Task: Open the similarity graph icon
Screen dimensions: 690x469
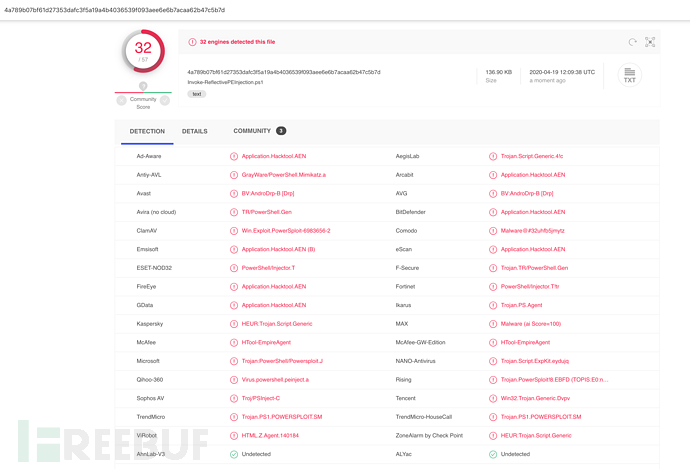Action: click(650, 42)
